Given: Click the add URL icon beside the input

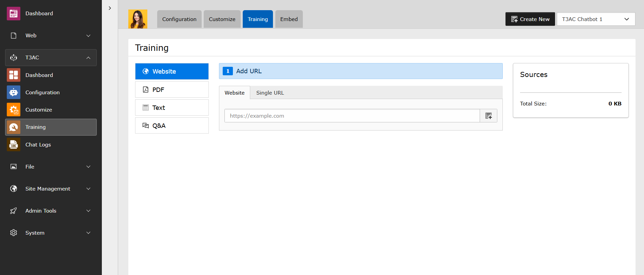Looking at the screenshot, I should point(489,116).
